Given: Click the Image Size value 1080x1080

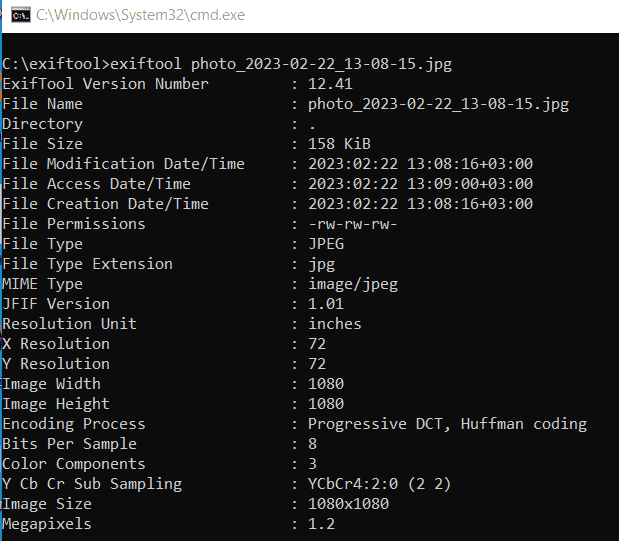Looking at the screenshot, I should [348, 504].
